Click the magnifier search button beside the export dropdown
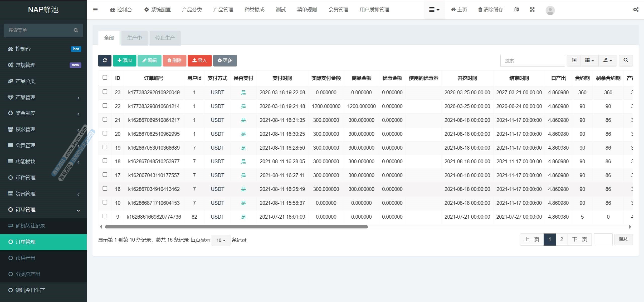The height and width of the screenshot is (302, 644). pos(626,60)
